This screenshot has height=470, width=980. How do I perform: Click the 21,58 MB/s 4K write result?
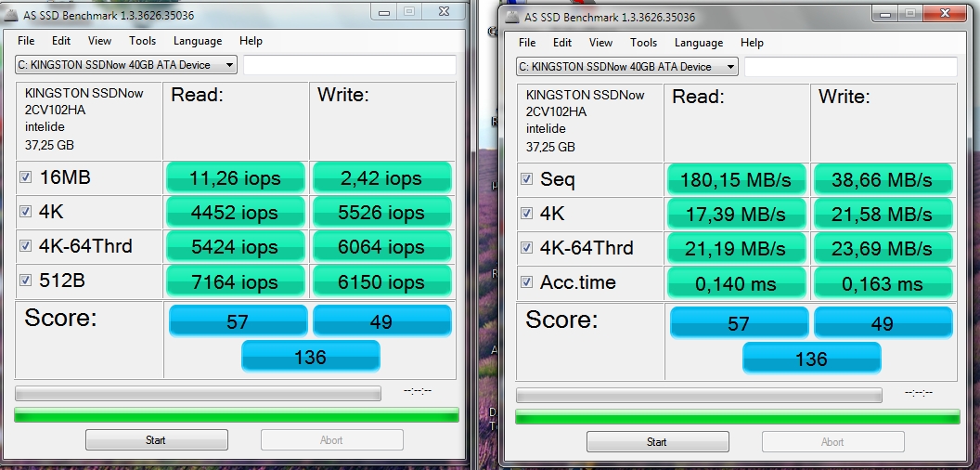(883, 214)
